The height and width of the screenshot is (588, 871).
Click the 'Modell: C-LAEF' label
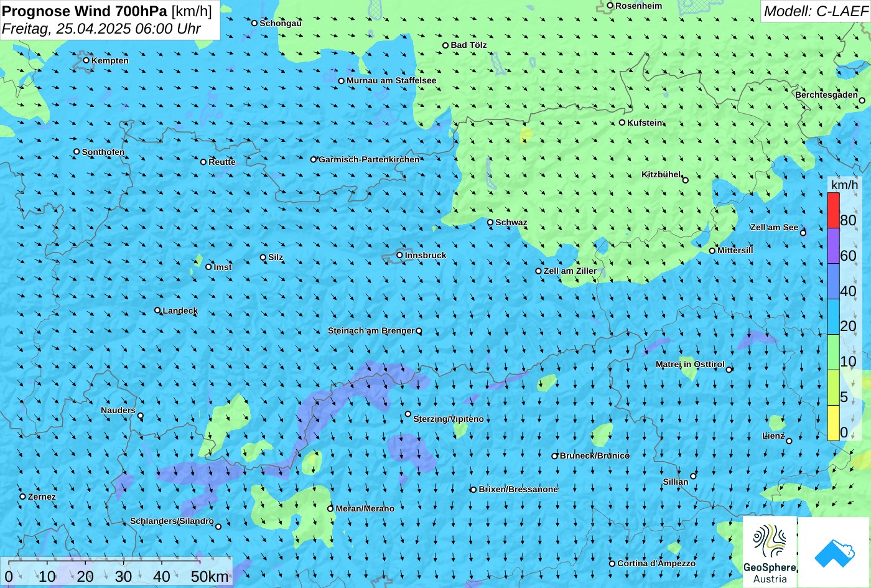tap(815, 11)
